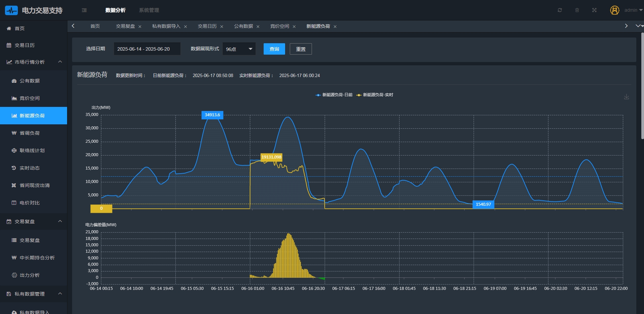Open 出力分析 in the sidebar

(34, 275)
